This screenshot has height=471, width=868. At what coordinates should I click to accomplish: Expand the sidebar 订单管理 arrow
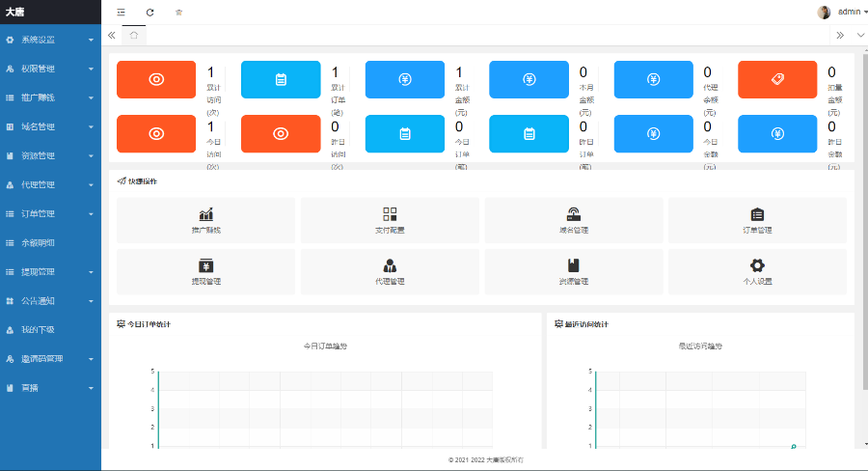[x=91, y=214]
